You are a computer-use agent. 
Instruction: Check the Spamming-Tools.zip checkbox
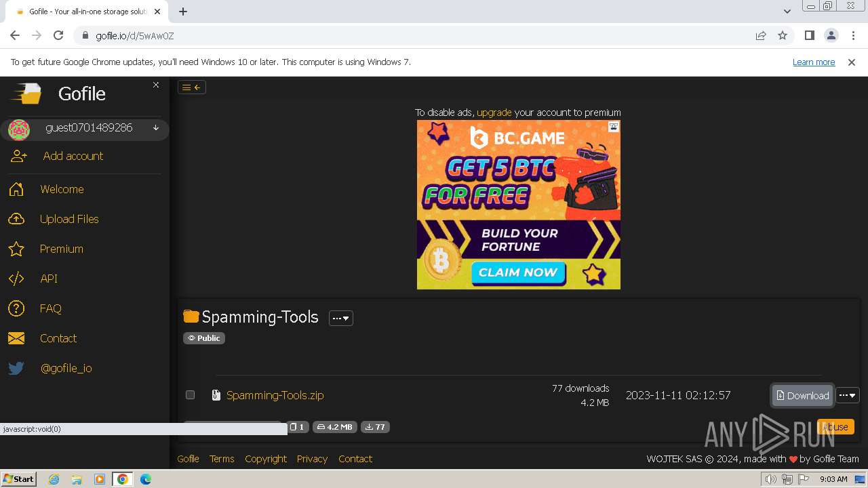coord(190,395)
